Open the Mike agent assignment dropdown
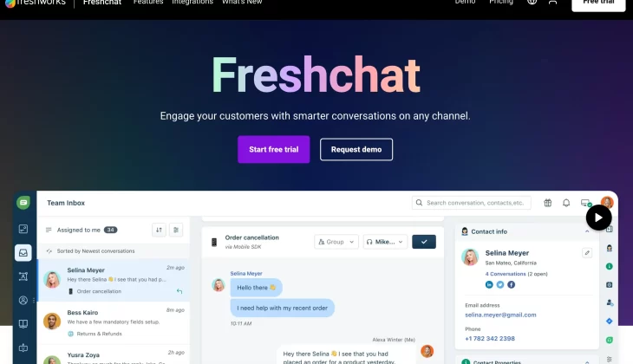633x364 pixels. click(x=385, y=242)
